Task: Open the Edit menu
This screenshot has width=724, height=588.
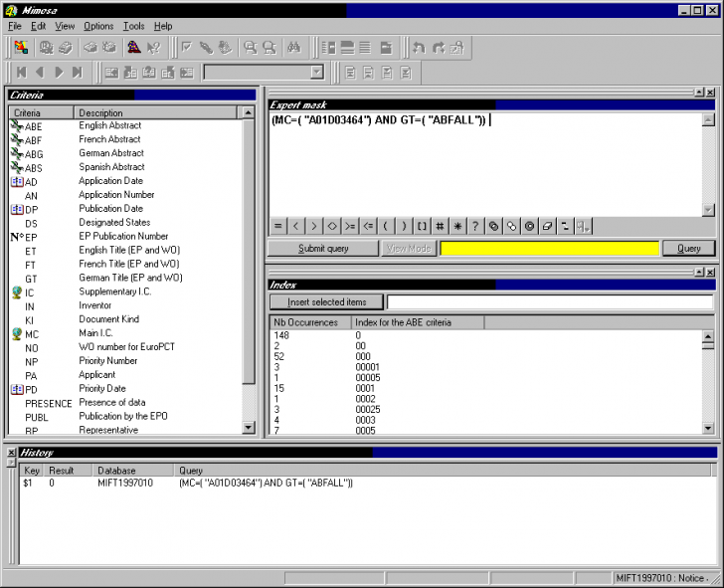Action: point(39,26)
